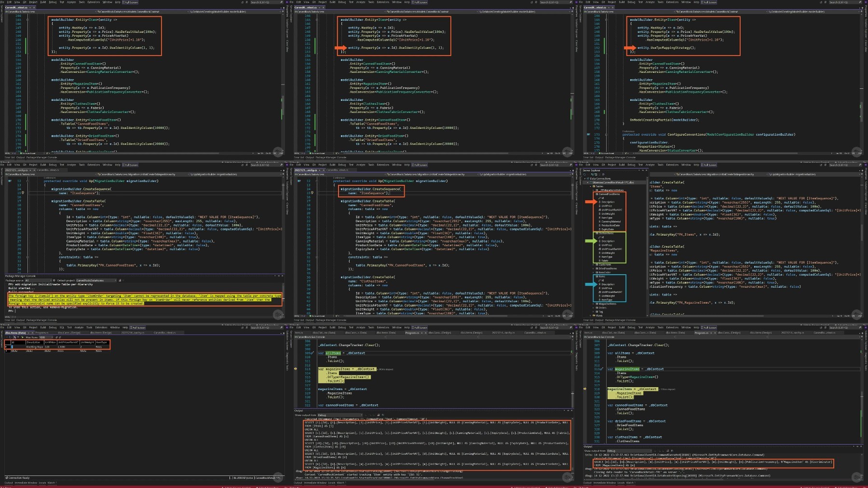This screenshot has width=868, height=488.
Task: Click Script icon after Max Rows box
Action: (56, 337)
